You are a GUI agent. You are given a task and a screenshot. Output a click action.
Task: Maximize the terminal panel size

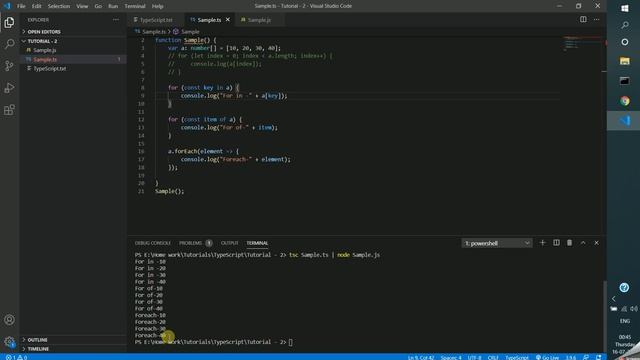pos(583,243)
